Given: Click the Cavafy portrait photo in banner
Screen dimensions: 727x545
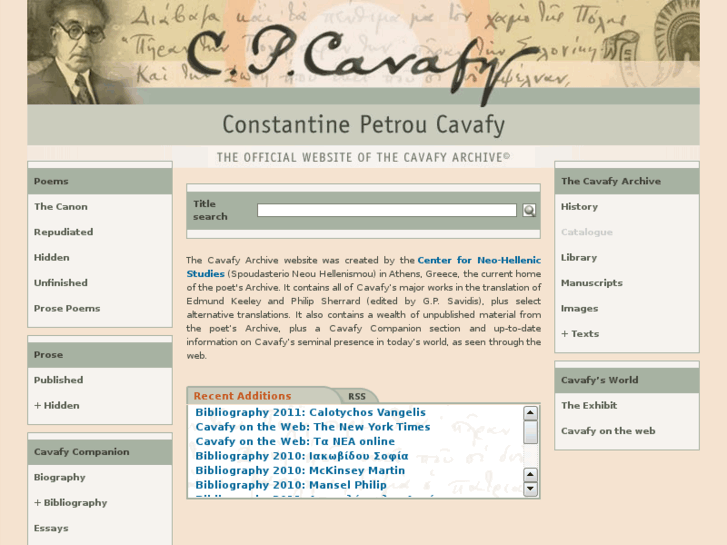Looking at the screenshot, I should click(x=79, y=52).
